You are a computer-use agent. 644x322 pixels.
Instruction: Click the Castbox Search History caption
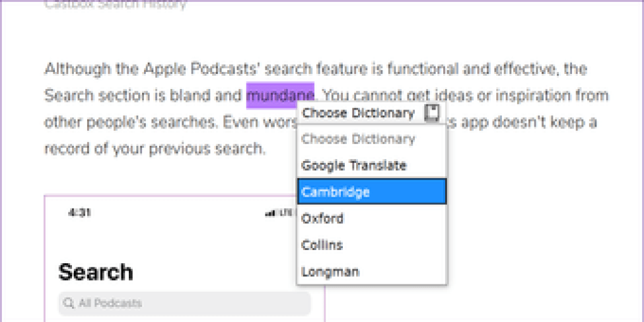115,5
